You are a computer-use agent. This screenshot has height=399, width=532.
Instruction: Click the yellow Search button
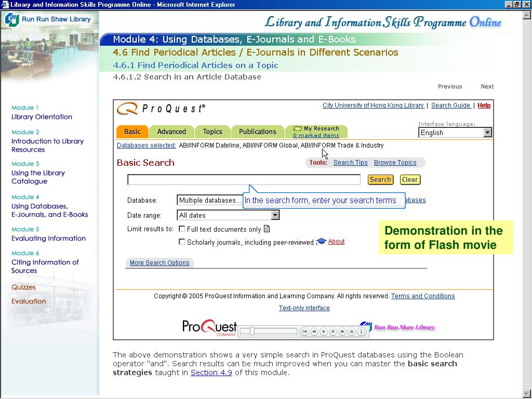(x=380, y=179)
